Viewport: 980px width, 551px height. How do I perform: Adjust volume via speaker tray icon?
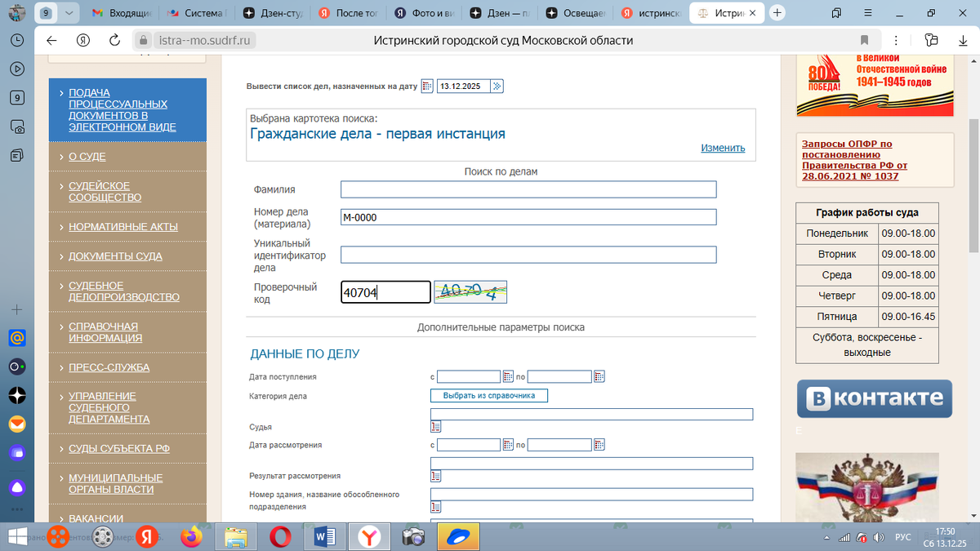(x=879, y=537)
